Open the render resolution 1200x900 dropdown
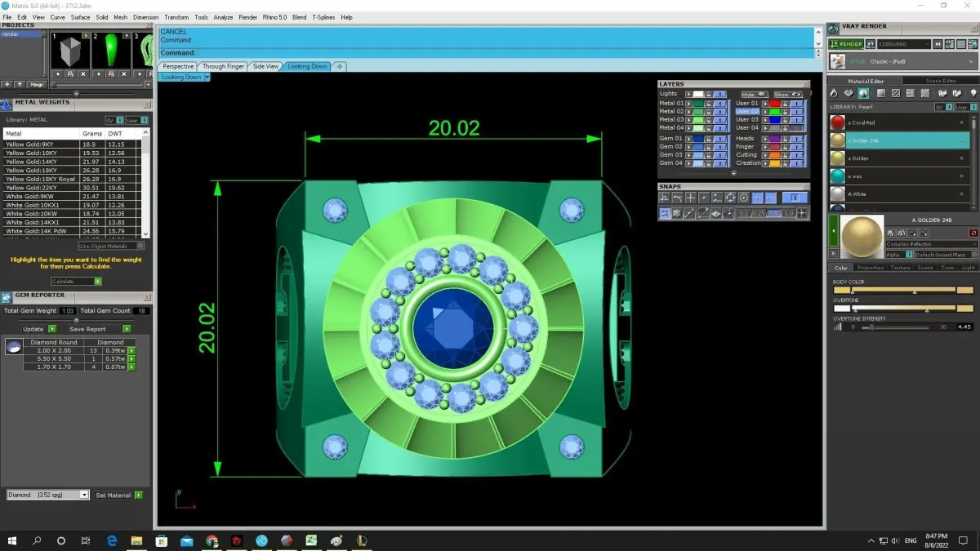980x551 pixels. 903,44
